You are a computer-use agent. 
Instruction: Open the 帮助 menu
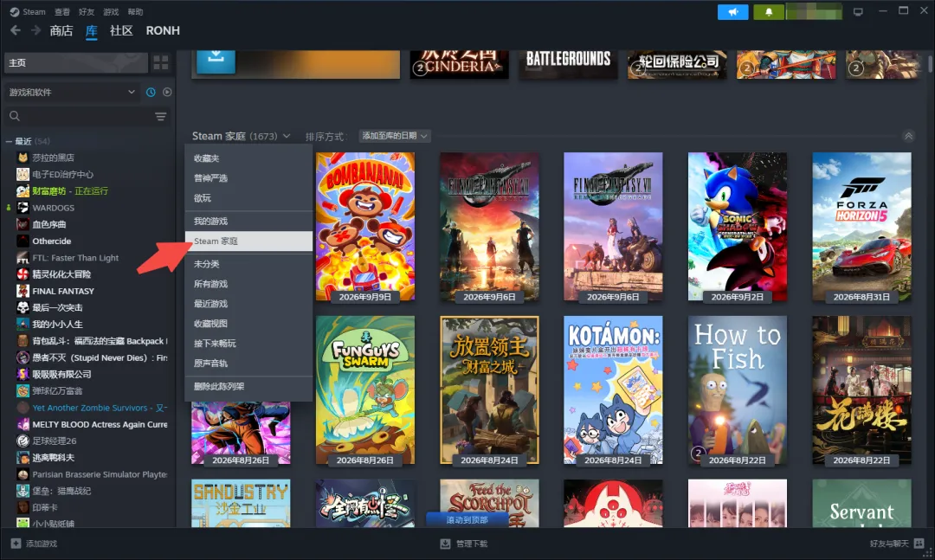[x=135, y=12]
